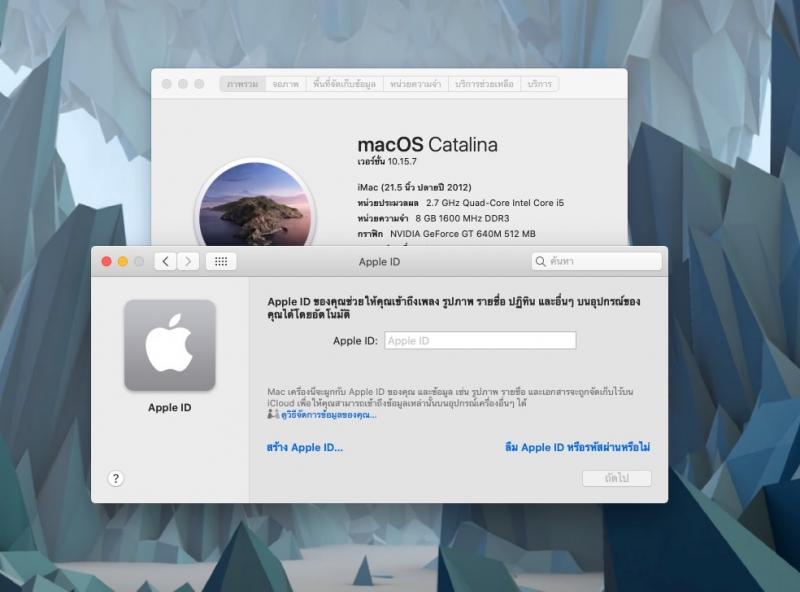Open help with the question mark button
The image size is (800, 592).
click(116, 478)
